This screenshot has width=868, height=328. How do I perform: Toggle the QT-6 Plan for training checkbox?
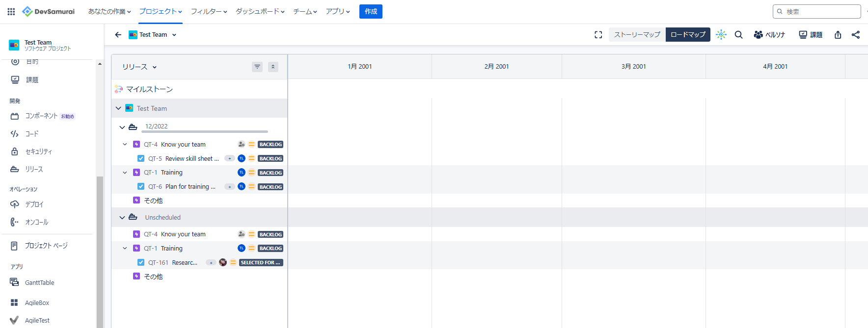(141, 187)
